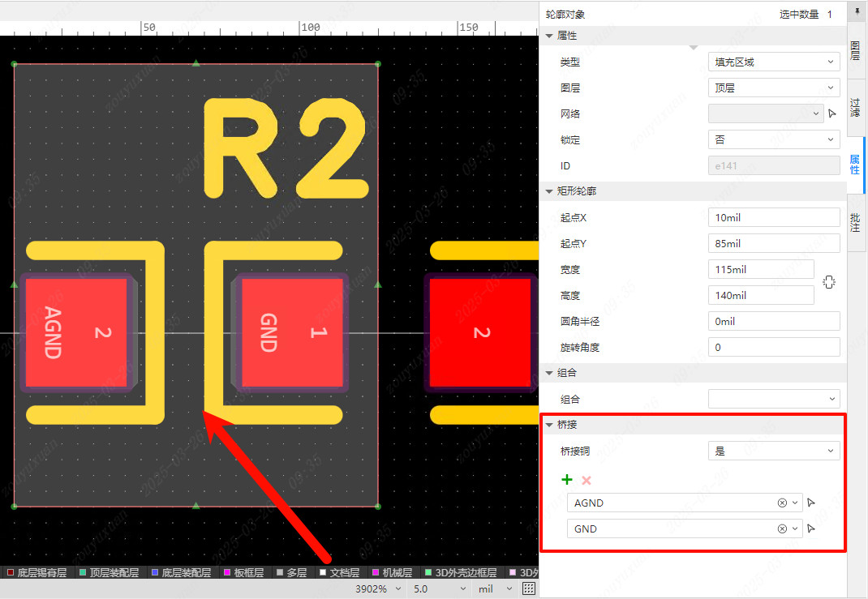
Task: Switch to the 图层 sidebar tab
Action: coord(857,53)
